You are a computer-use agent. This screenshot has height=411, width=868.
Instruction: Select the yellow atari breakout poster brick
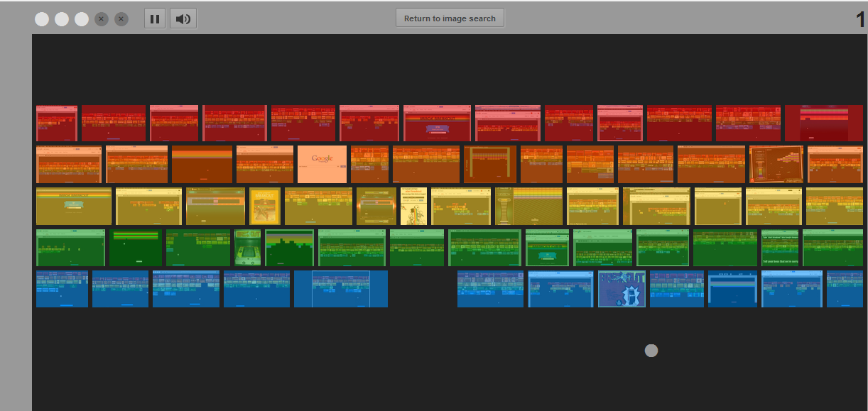click(264, 206)
